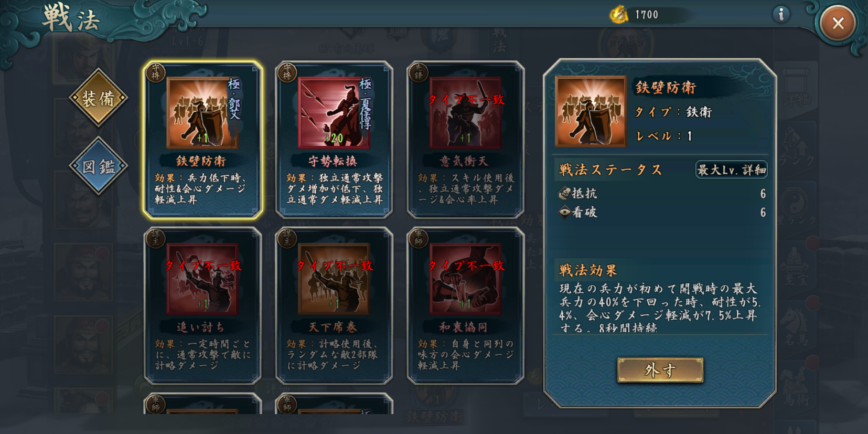Screen dimensions: 868x434
Task: Select the 意気衝天 tactic card
Action: tap(466, 139)
